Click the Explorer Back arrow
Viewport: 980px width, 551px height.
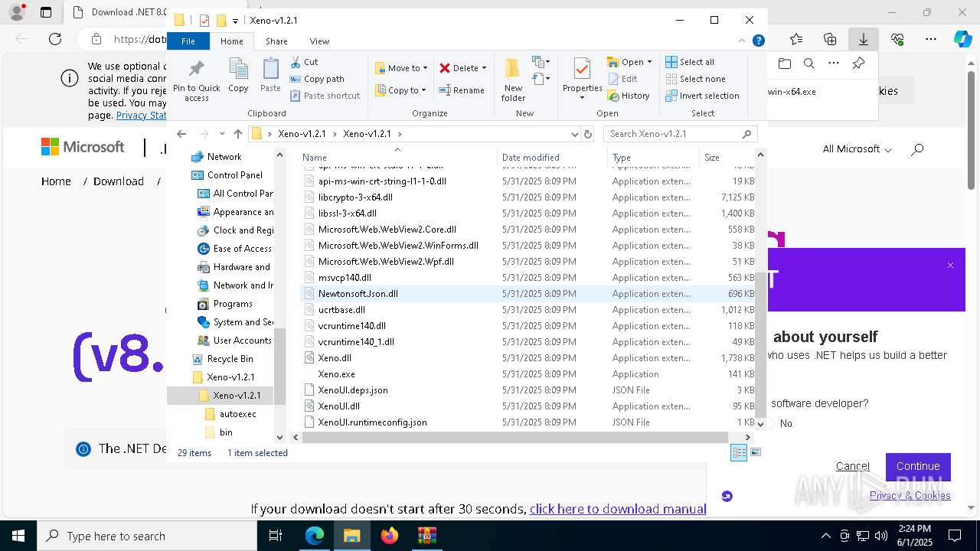181,134
